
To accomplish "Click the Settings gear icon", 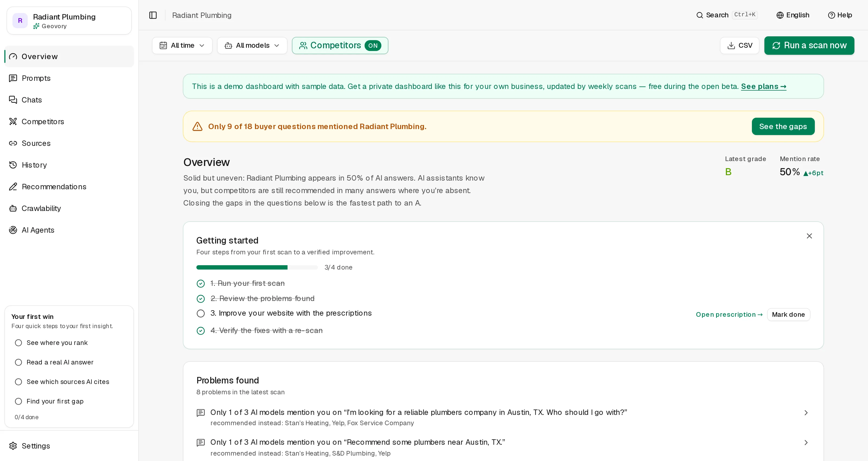I will click(13, 446).
